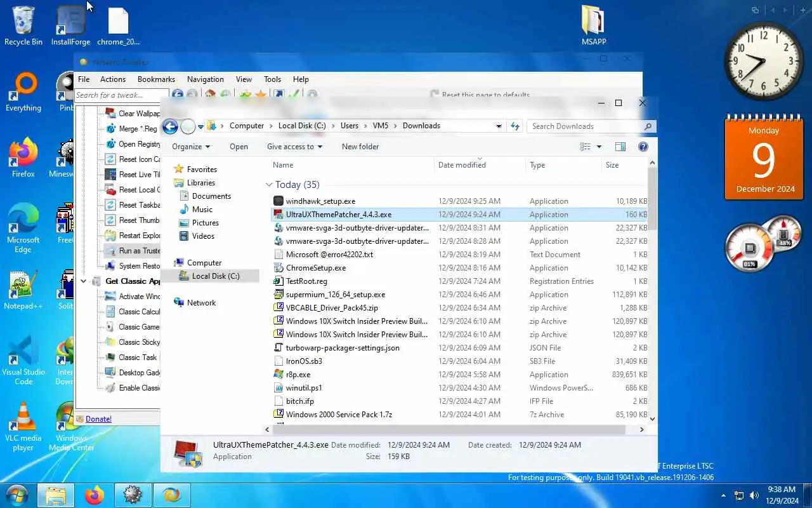Image resolution: width=812 pixels, height=508 pixels.
Task: Collapse Get Classic Apps tree node
Action: (83, 281)
